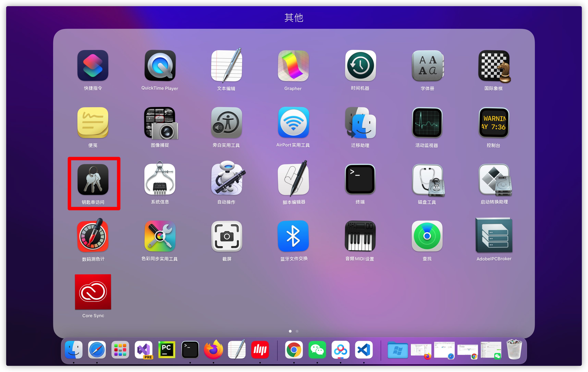Open Audio MIDI Setup (音频MIDI设置)
This screenshot has height=372, width=588.
pyautogui.click(x=360, y=236)
